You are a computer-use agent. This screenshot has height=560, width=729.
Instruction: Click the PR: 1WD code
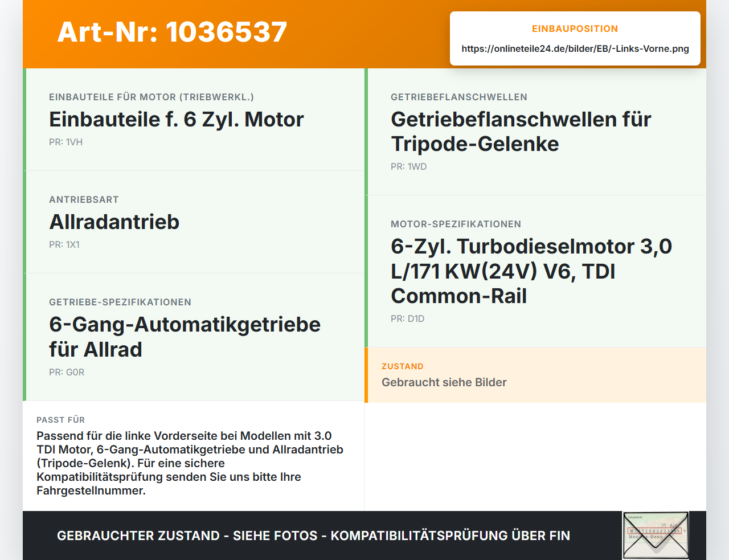click(x=409, y=166)
